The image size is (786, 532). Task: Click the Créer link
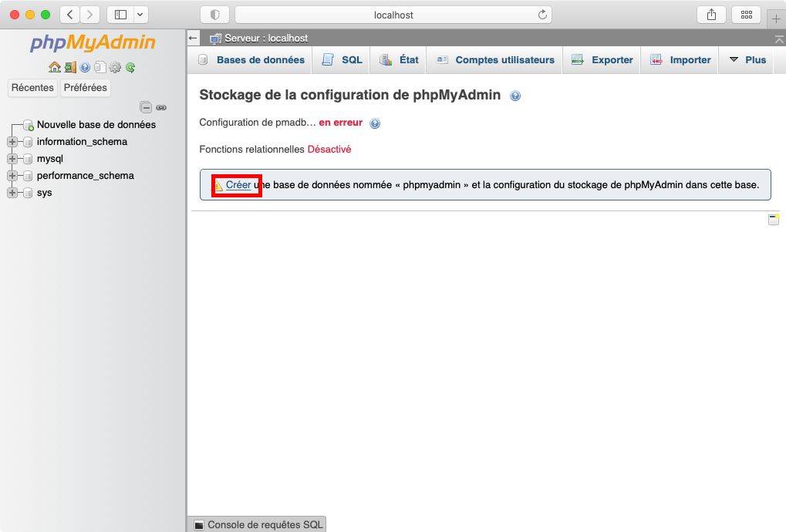coord(238,185)
